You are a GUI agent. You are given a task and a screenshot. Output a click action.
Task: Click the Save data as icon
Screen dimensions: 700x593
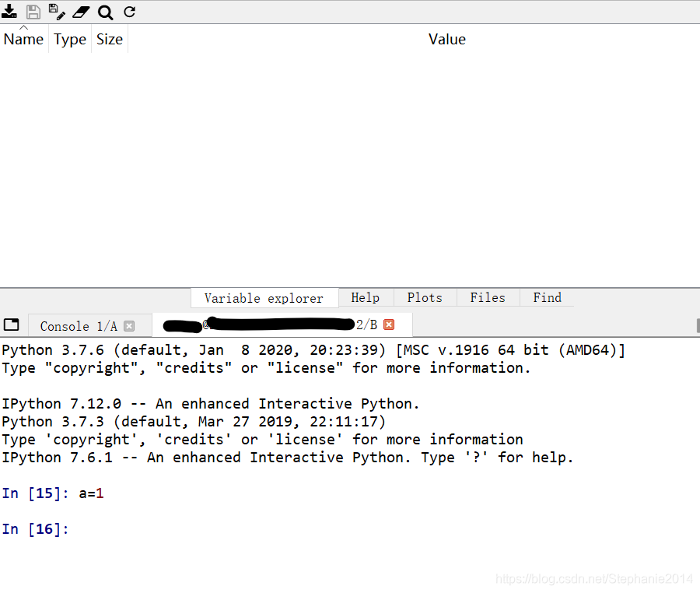tap(57, 12)
